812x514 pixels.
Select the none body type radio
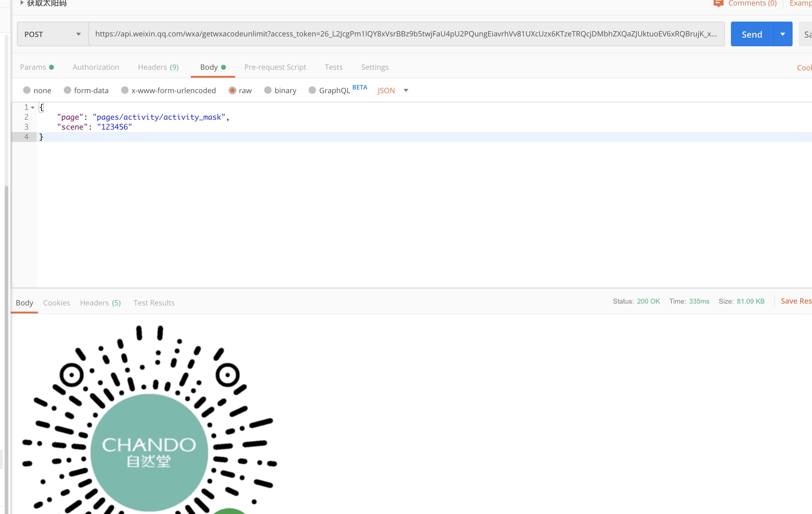coord(27,90)
